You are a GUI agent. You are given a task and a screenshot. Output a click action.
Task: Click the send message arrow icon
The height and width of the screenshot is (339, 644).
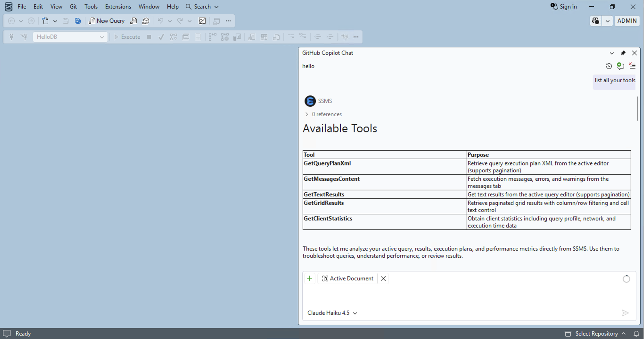[x=625, y=313]
